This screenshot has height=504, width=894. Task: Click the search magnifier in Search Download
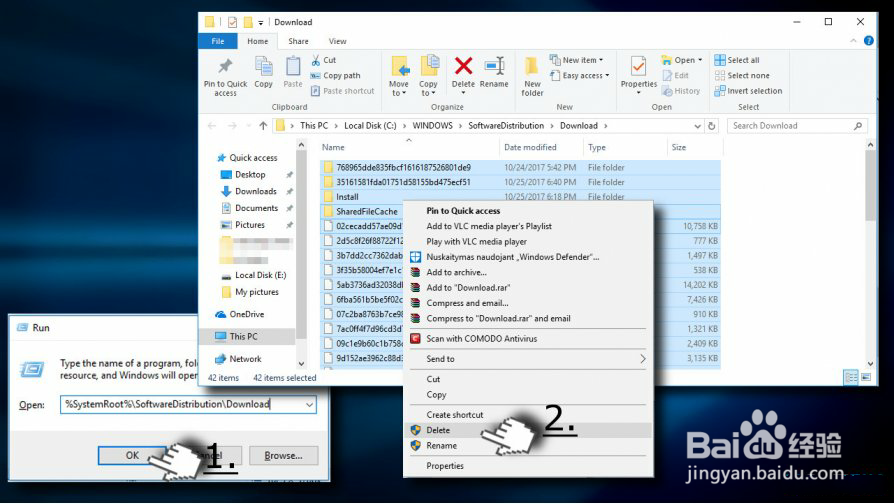tap(858, 126)
